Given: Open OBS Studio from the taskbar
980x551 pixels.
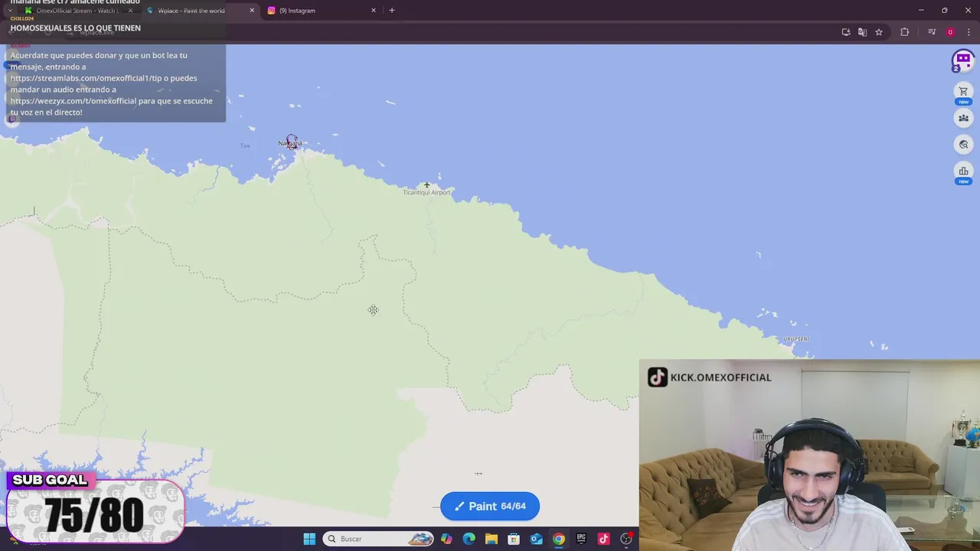Looking at the screenshot, I should coord(626,539).
